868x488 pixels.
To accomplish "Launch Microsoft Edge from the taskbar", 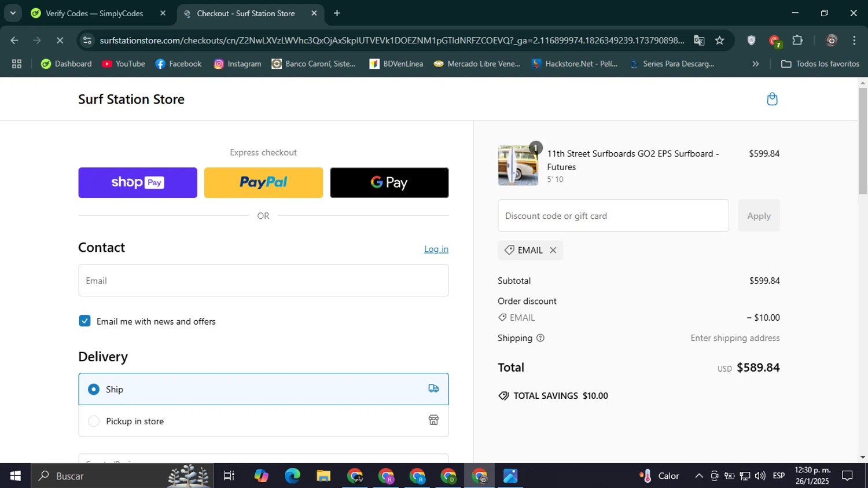I will click(292, 476).
